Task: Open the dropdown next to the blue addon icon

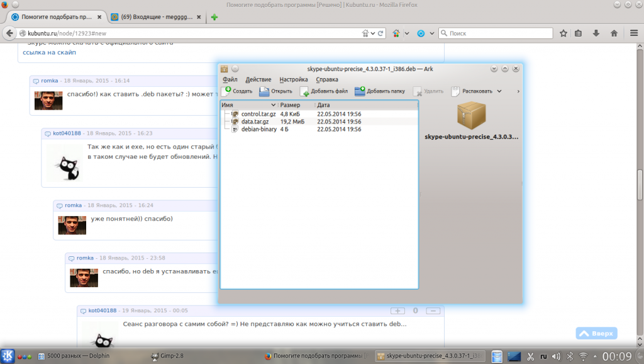Action: pyautogui.click(x=431, y=33)
